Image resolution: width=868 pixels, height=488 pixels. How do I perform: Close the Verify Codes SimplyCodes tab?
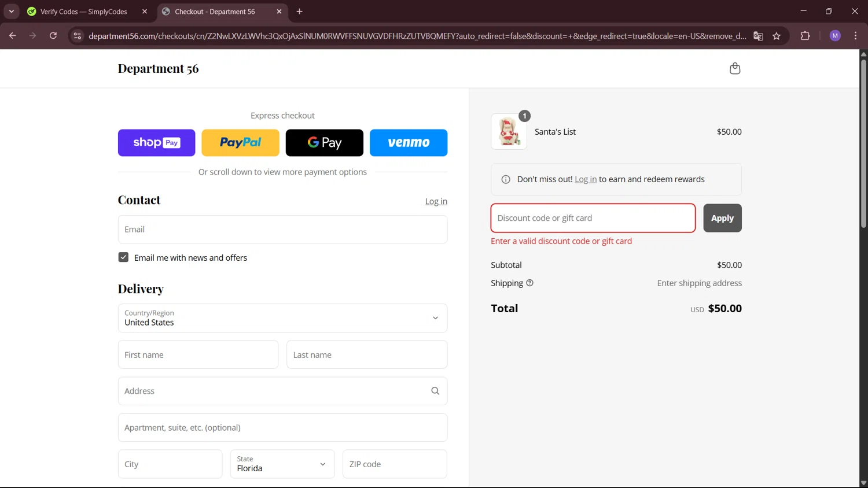[145, 12]
